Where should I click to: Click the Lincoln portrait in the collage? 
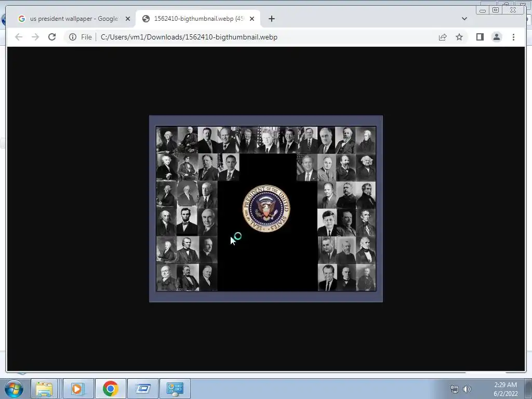tap(187, 221)
